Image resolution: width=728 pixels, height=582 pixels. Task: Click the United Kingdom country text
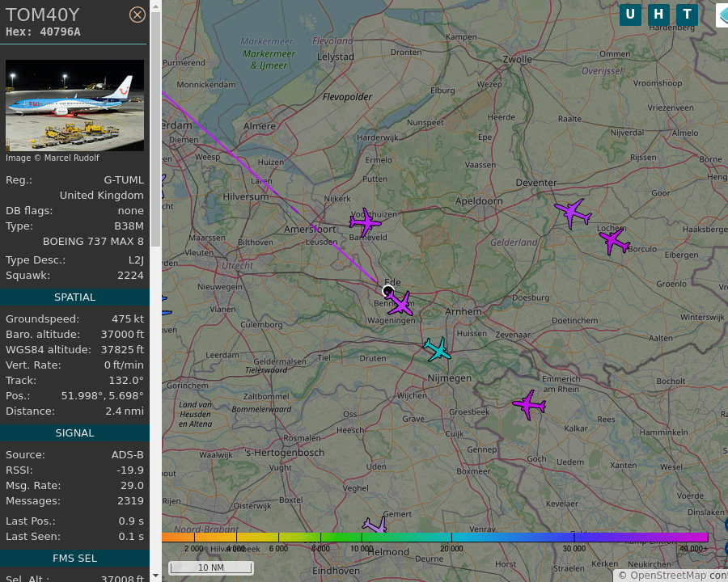tap(102, 196)
